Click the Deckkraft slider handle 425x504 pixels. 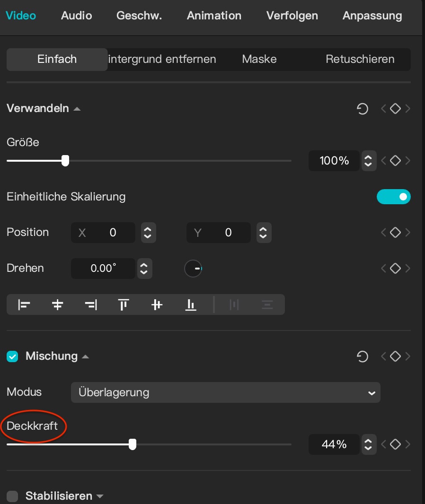coord(132,444)
